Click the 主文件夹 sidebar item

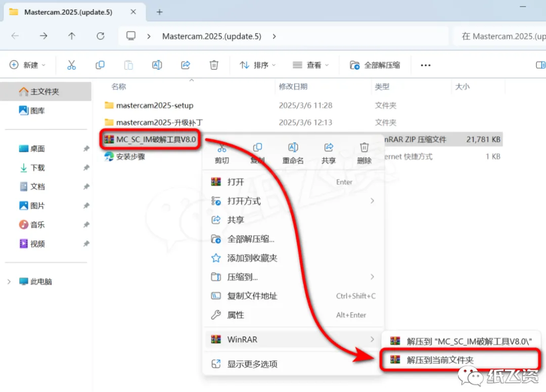pyautogui.click(x=45, y=91)
